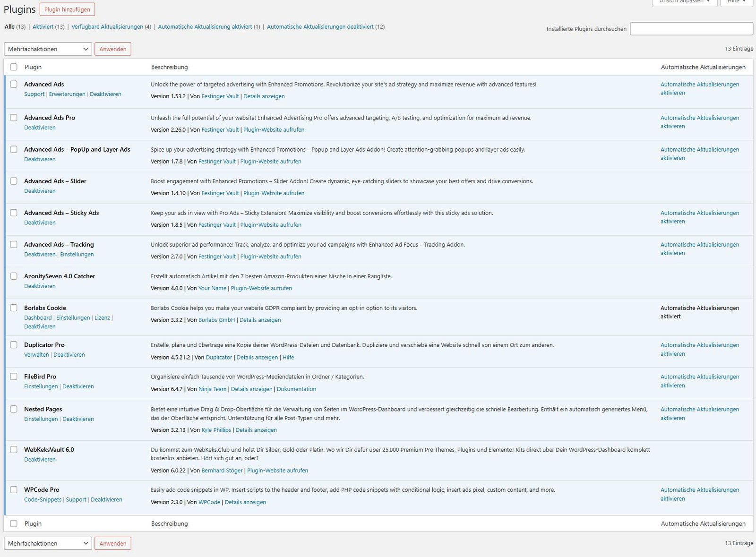Open Borlabs Cookie Dashboard link

(x=38, y=318)
